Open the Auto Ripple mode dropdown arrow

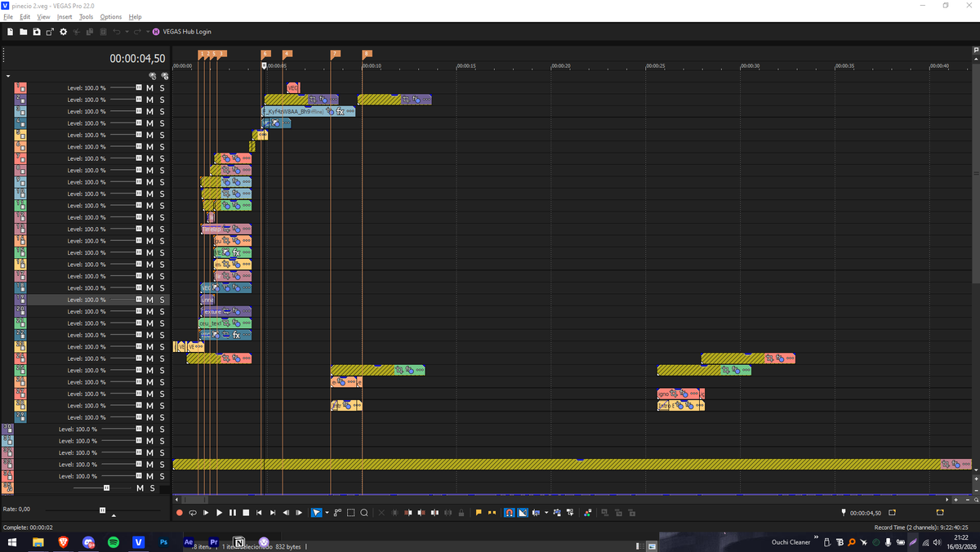click(546, 513)
